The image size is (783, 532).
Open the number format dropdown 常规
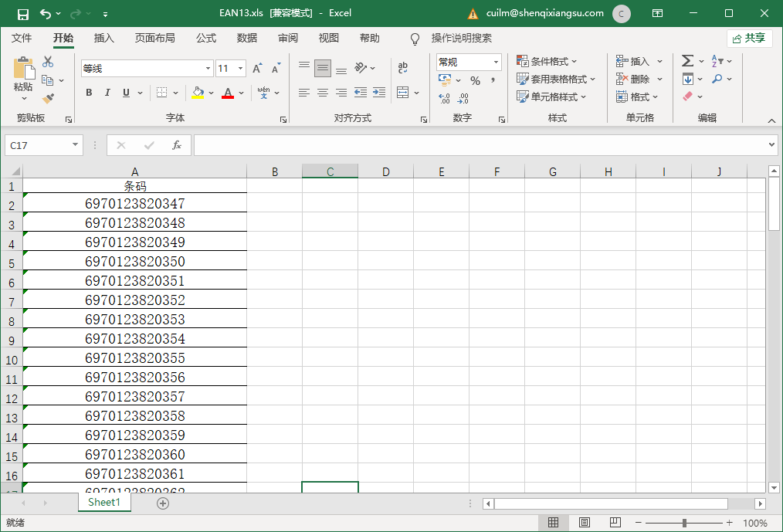(x=496, y=63)
